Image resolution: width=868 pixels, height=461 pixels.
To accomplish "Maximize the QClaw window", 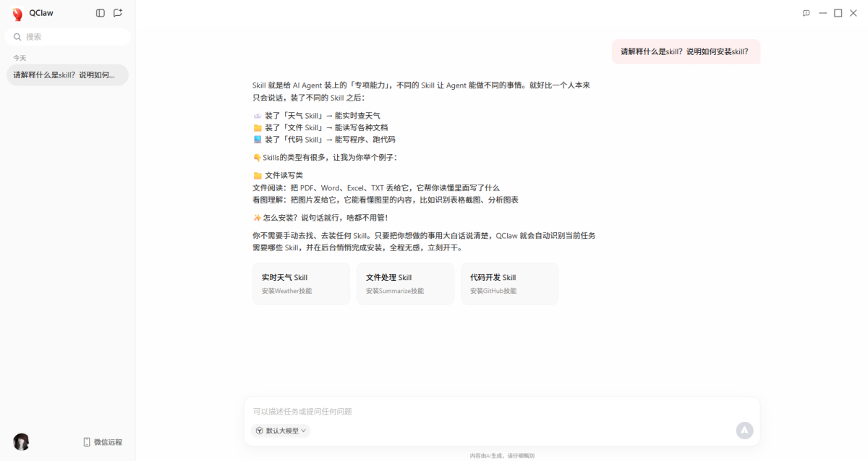I will (x=838, y=13).
